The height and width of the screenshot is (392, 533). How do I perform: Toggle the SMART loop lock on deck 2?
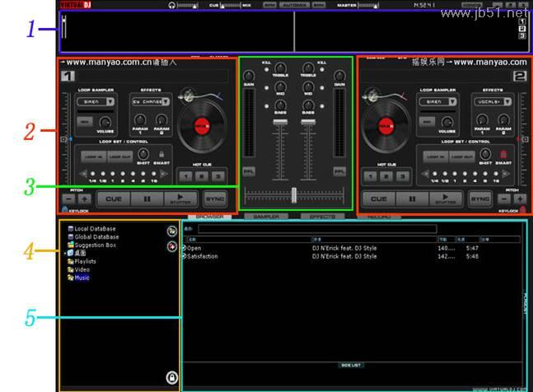[503, 155]
